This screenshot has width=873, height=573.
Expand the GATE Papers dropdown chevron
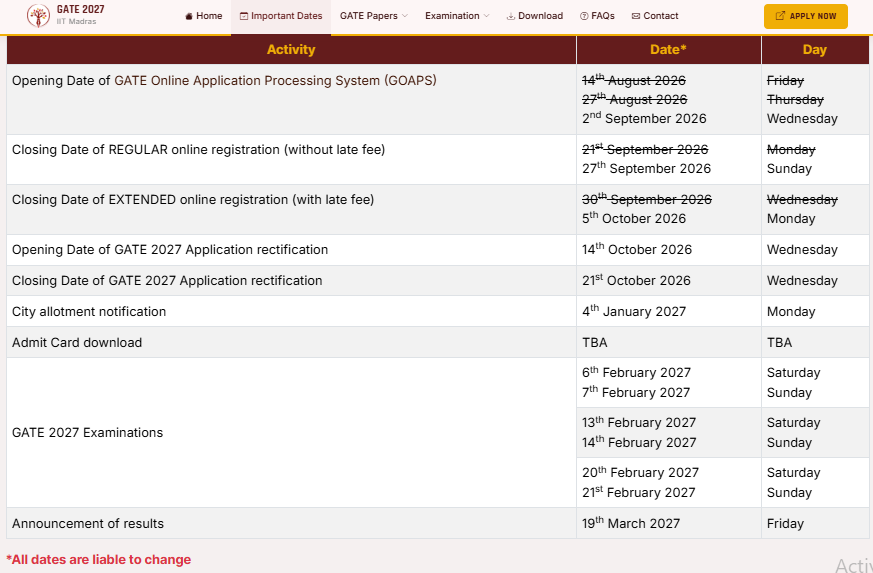pyautogui.click(x=405, y=16)
